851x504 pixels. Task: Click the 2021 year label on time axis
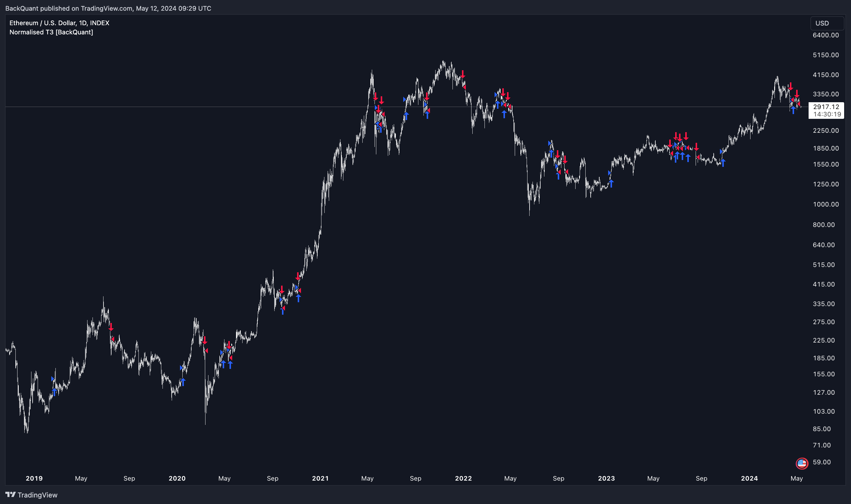click(x=320, y=478)
